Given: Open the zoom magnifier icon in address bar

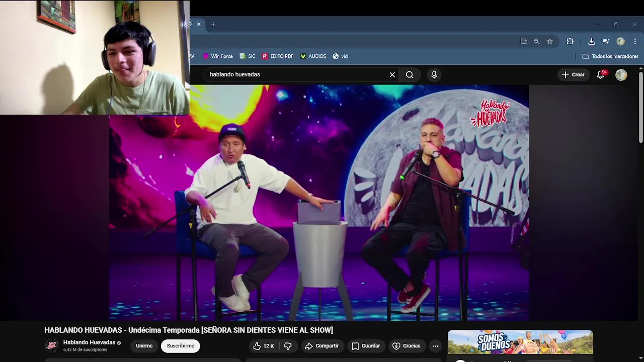Looking at the screenshot, I should [x=537, y=41].
